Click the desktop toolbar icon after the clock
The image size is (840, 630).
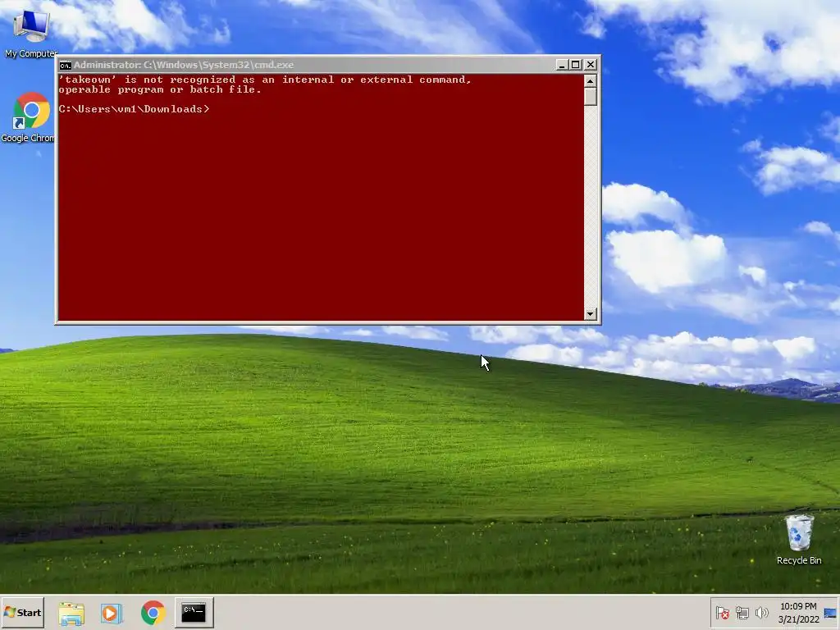(x=830, y=613)
